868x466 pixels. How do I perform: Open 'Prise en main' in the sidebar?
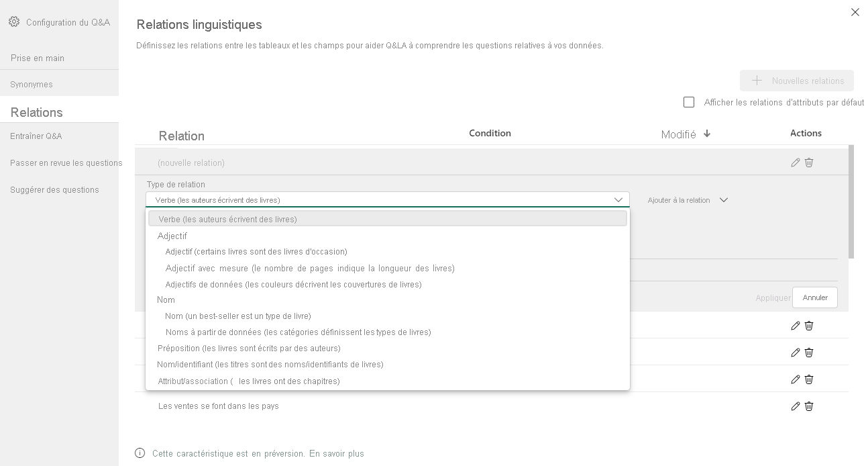coord(38,58)
